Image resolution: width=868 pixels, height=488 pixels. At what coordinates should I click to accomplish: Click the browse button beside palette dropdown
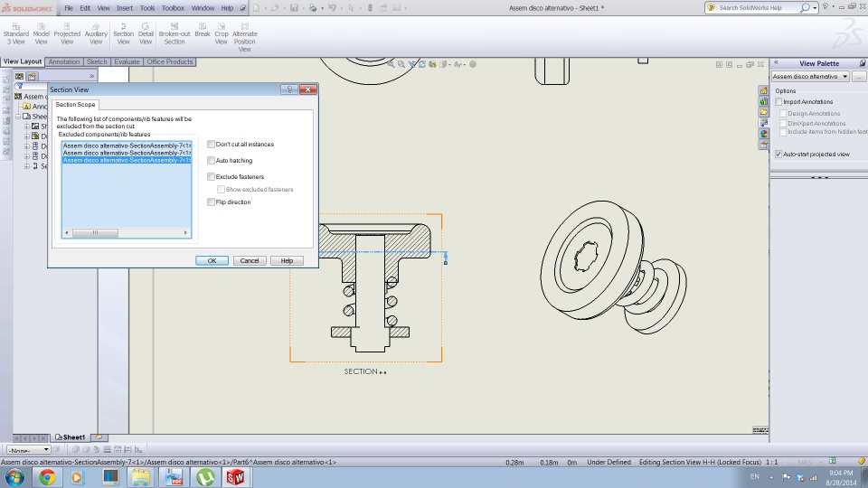[859, 76]
